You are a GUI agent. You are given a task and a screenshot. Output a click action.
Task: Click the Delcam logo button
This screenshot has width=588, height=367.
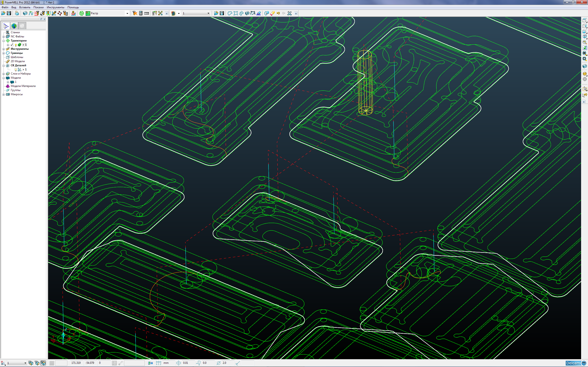pos(575,363)
